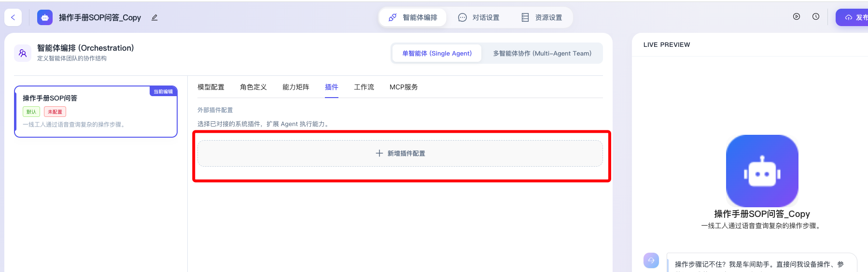This screenshot has width=868, height=272.
Task: Click the play/run icon at top right
Action: click(797, 16)
